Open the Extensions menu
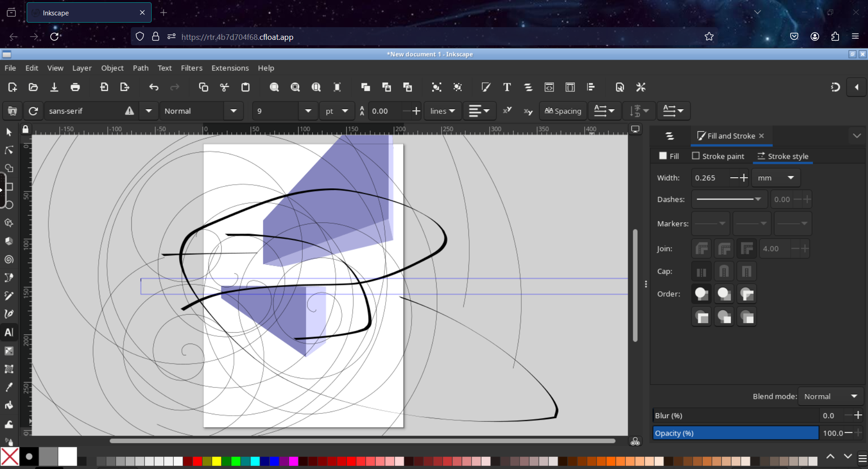868x469 pixels. pos(230,68)
